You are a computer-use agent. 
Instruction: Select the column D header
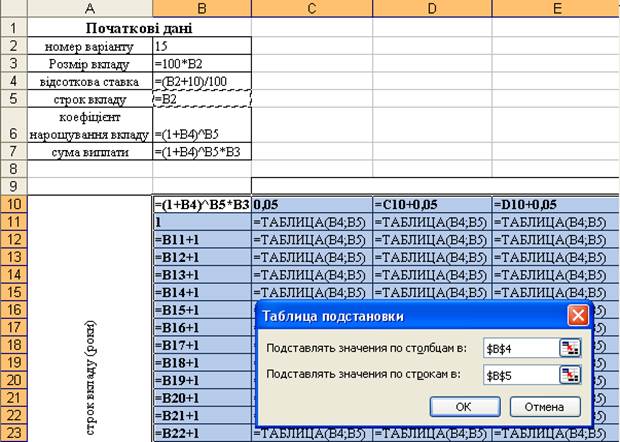pyautogui.click(x=431, y=8)
